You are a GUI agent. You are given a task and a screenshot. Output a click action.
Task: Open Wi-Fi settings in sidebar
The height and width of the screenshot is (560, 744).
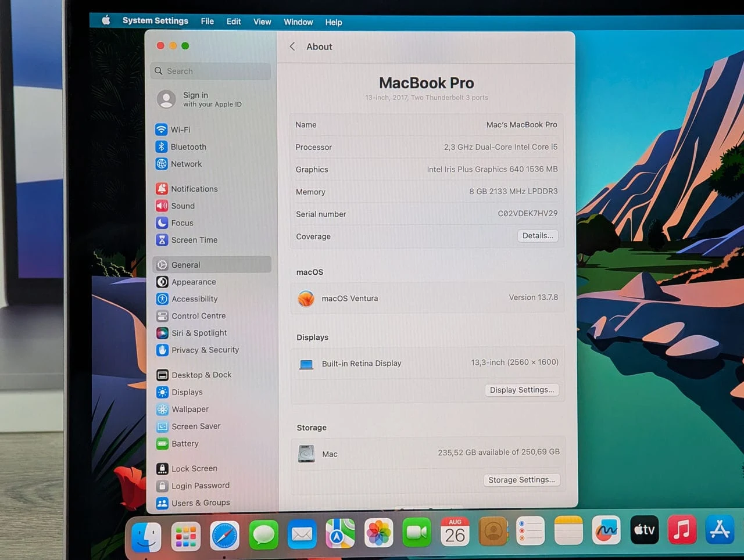coord(173,130)
